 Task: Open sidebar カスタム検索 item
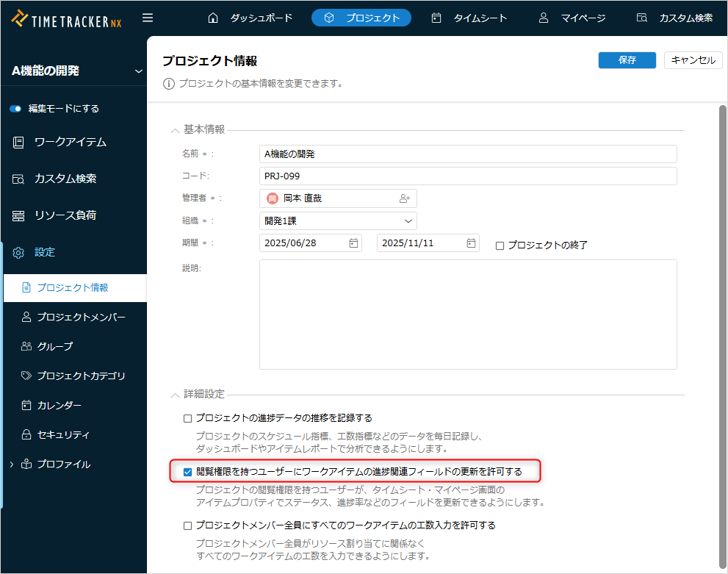[x=65, y=179]
